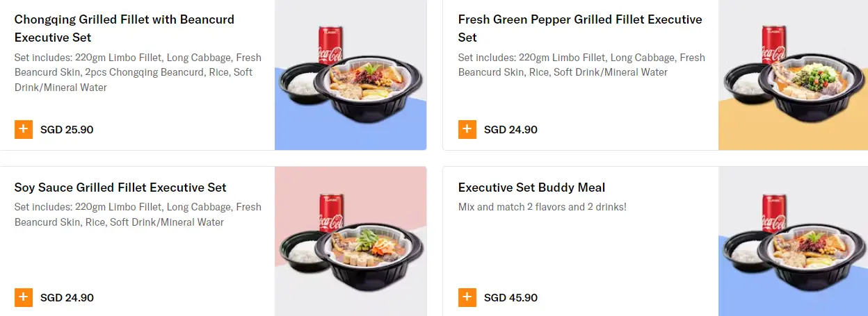Open Soy Sauce Grilled Fillet Executive Set title
The height and width of the screenshot is (316, 868).
coord(120,188)
